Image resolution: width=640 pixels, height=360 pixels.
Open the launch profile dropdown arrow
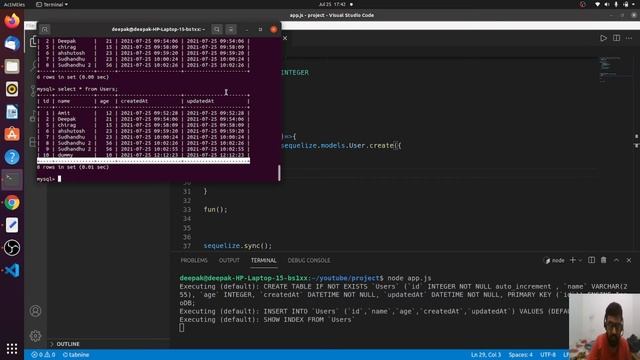click(x=580, y=260)
